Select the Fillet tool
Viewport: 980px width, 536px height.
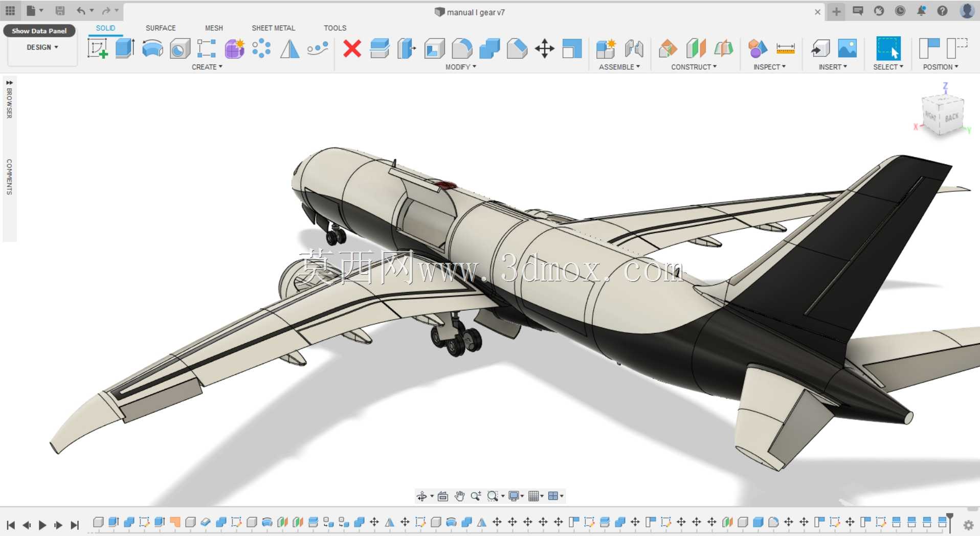[x=462, y=49]
